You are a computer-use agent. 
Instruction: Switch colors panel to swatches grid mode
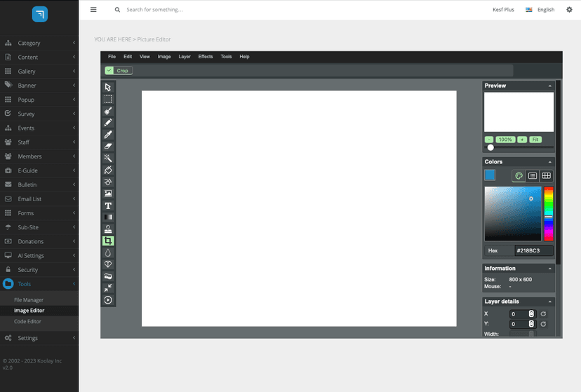[x=546, y=176]
